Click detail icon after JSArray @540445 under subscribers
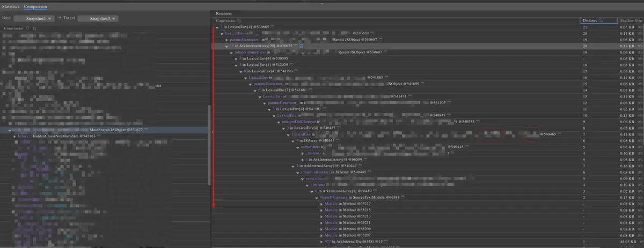Image resolution: width=644 pixels, height=248 pixels. [x=338, y=141]
